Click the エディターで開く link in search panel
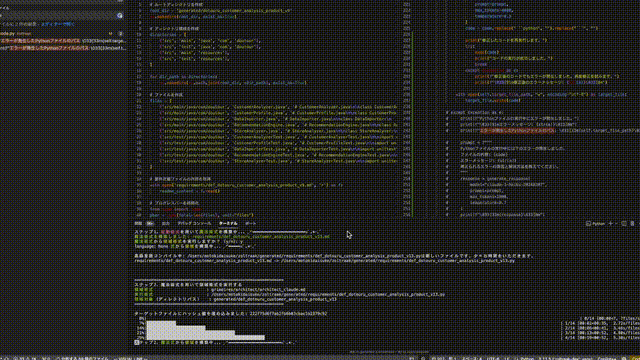The height and width of the screenshot is (360, 640). click(x=58, y=24)
